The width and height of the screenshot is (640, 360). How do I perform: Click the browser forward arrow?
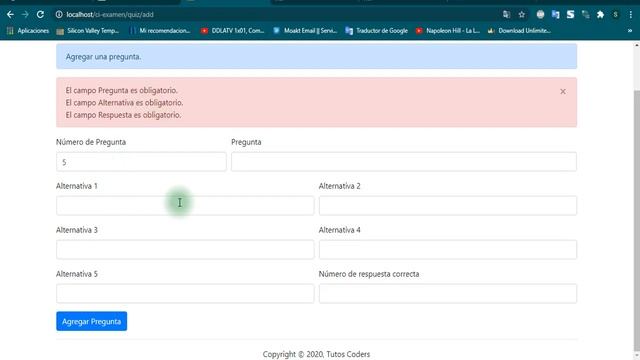pos(25,15)
